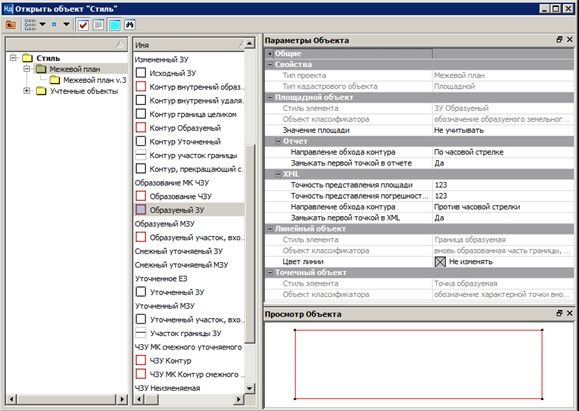The image size is (579, 411).
Task: Click the list view mode icon
Action: point(30,24)
